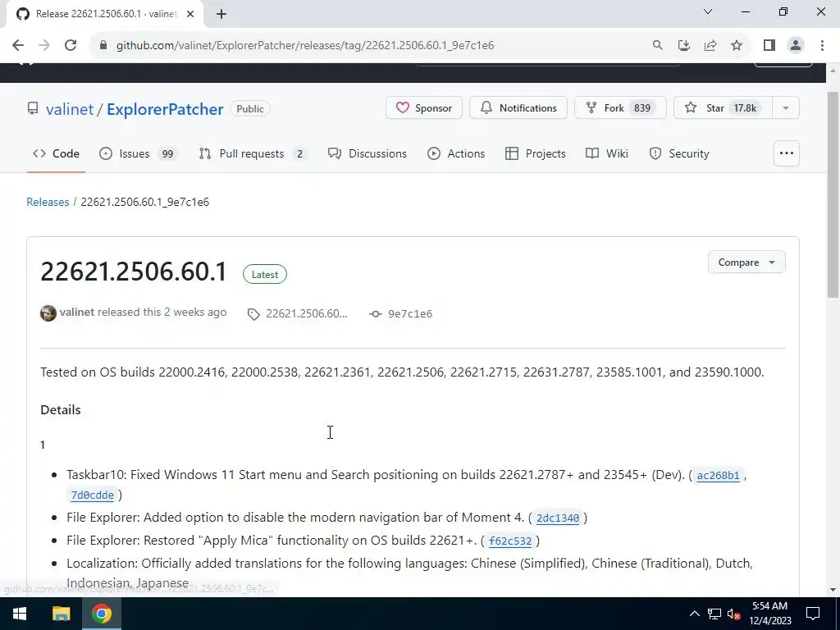This screenshot has width=840, height=630.
Task: Open the Security tab
Action: point(679,153)
